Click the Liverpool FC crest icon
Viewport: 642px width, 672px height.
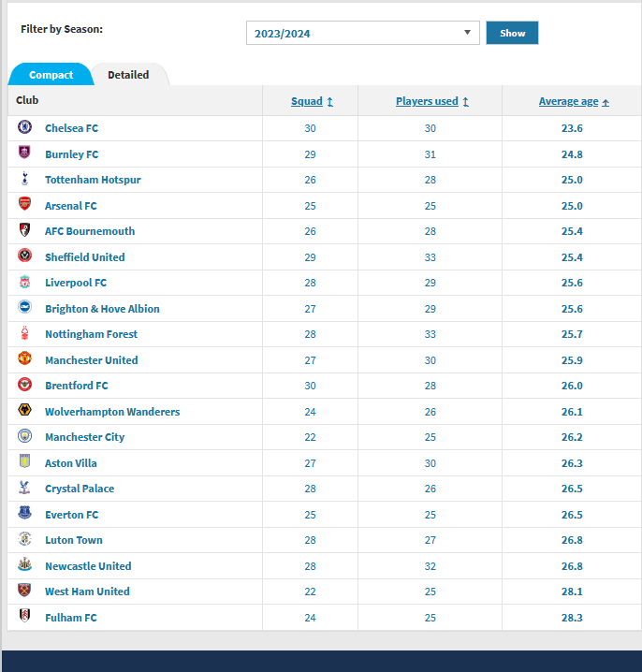pyautogui.click(x=24, y=282)
